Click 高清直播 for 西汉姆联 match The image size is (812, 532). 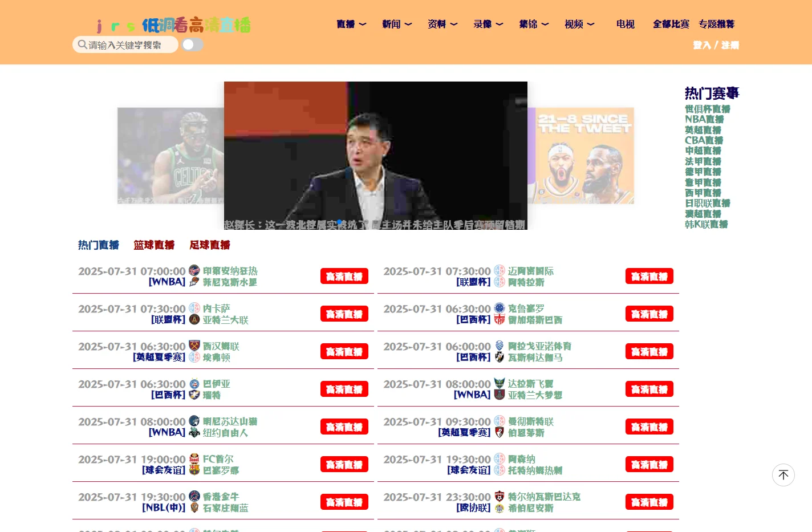(344, 351)
